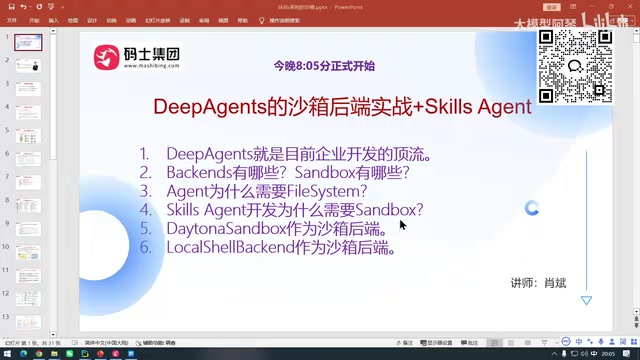Open Google Chrome from taskbar
This screenshot has width=640, height=360.
click(39, 354)
